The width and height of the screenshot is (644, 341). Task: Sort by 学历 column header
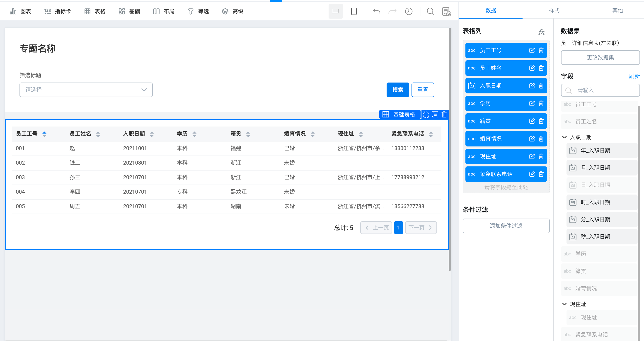[194, 134]
